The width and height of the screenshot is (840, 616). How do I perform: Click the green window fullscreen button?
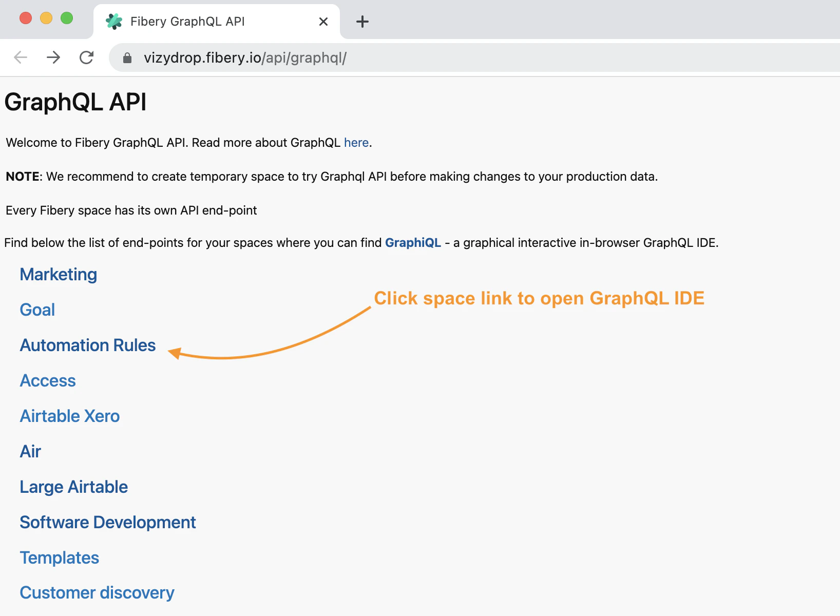(67, 18)
